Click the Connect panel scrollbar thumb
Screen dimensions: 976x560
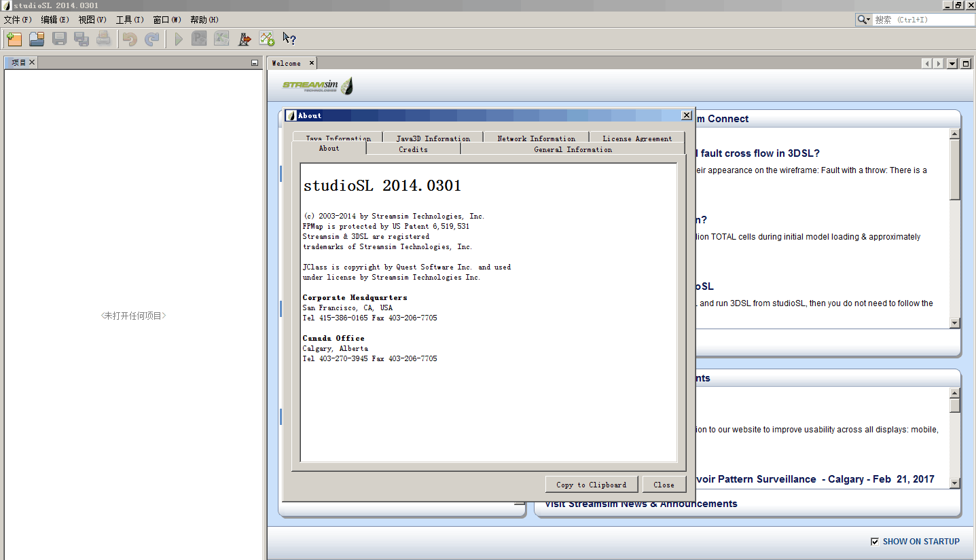[955, 170]
